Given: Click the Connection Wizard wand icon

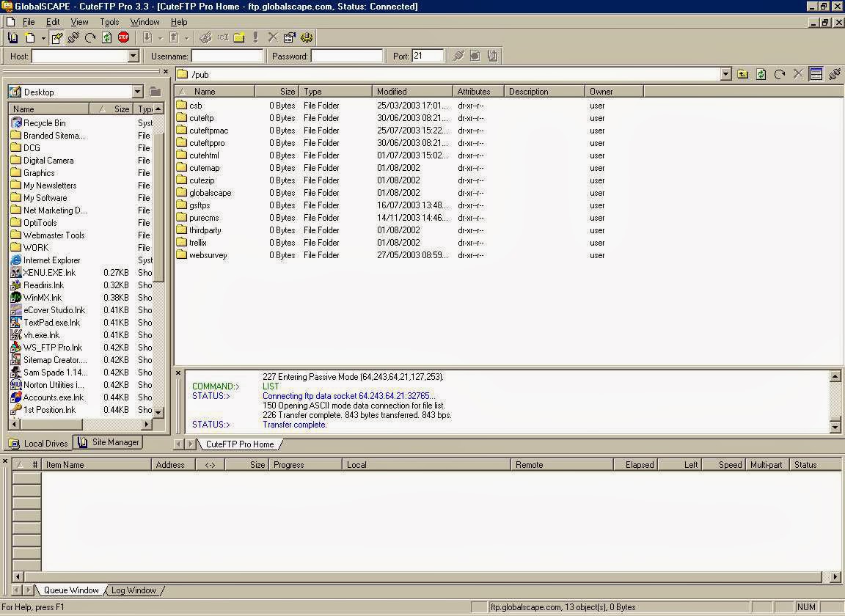Looking at the screenshot, I should click(56, 37).
